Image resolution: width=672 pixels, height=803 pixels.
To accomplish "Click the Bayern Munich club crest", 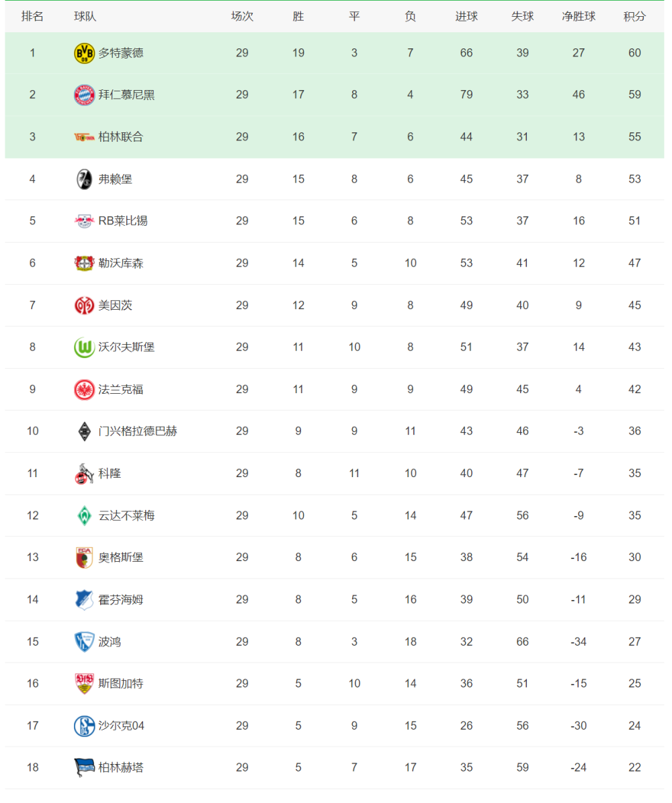I will [84, 95].
